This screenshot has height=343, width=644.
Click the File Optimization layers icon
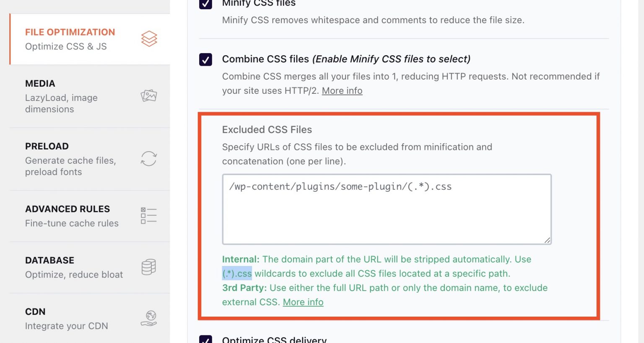(149, 39)
